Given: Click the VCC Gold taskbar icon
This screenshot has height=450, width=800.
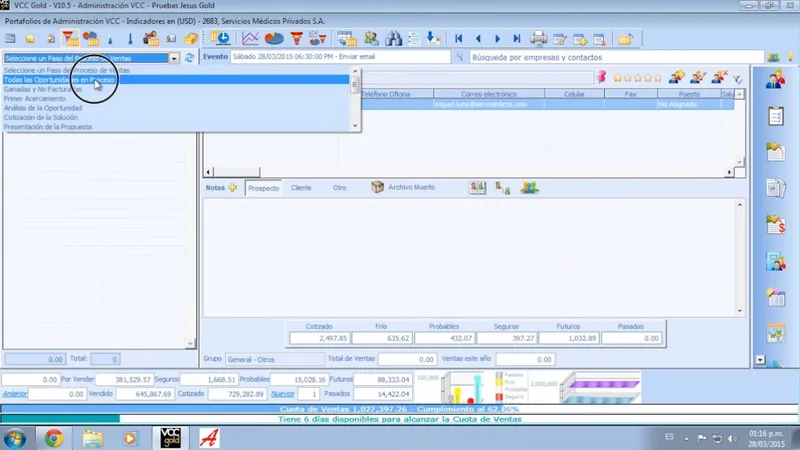Looking at the screenshot, I should (170, 438).
